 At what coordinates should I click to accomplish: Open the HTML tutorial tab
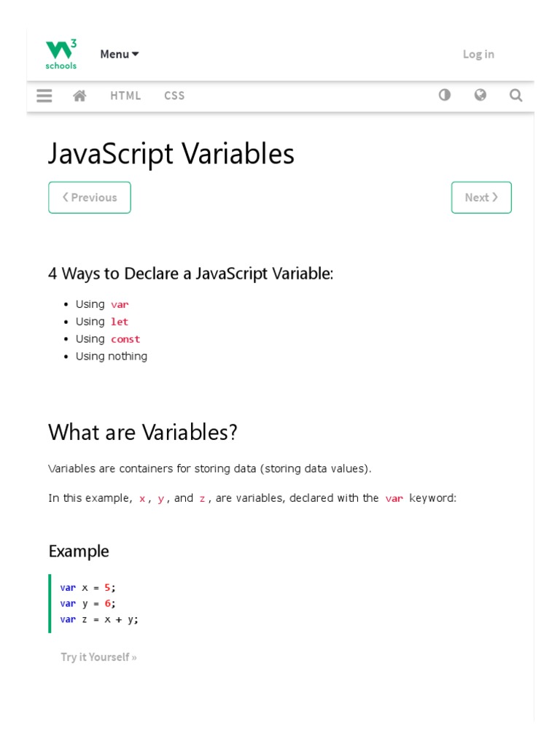[125, 96]
